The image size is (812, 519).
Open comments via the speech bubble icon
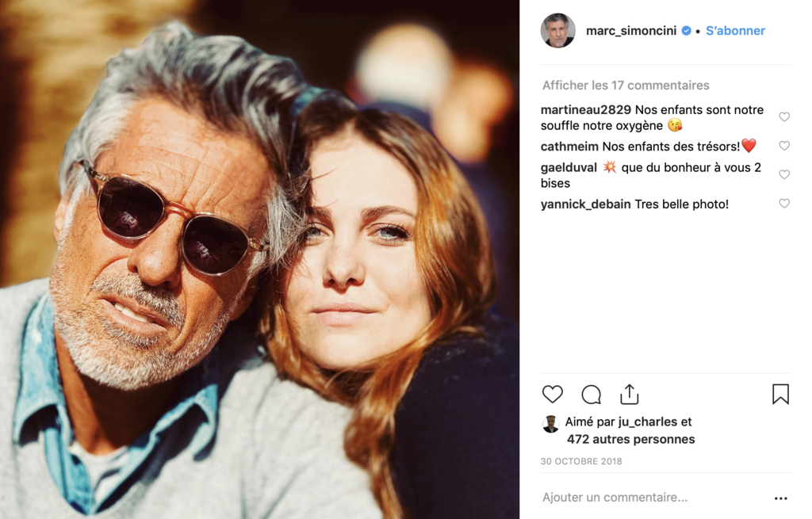pyautogui.click(x=591, y=394)
